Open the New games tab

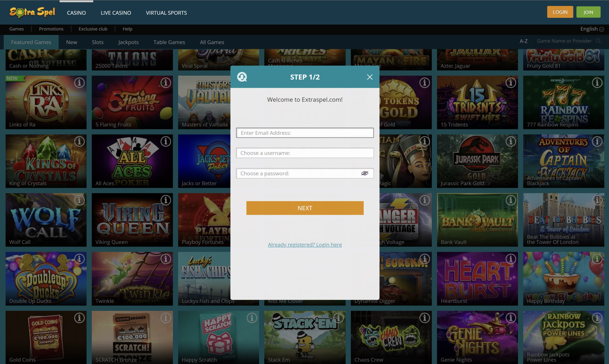tap(71, 42)
